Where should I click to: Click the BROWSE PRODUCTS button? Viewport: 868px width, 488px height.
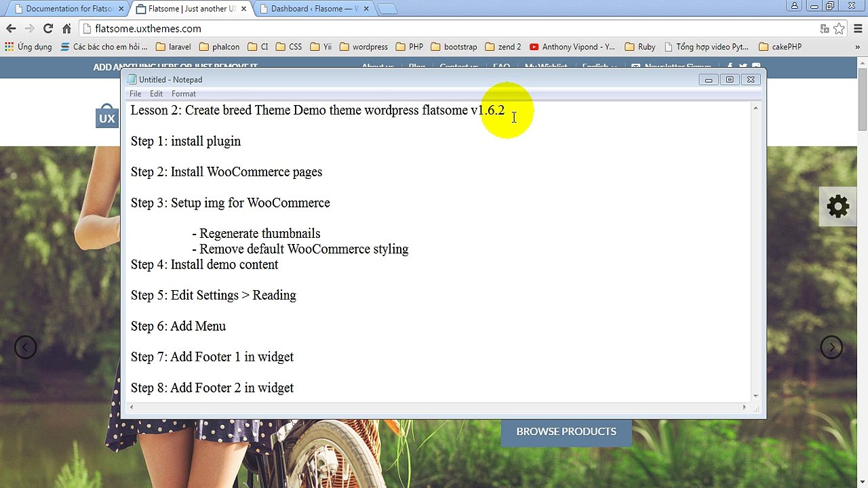(566, 432)
